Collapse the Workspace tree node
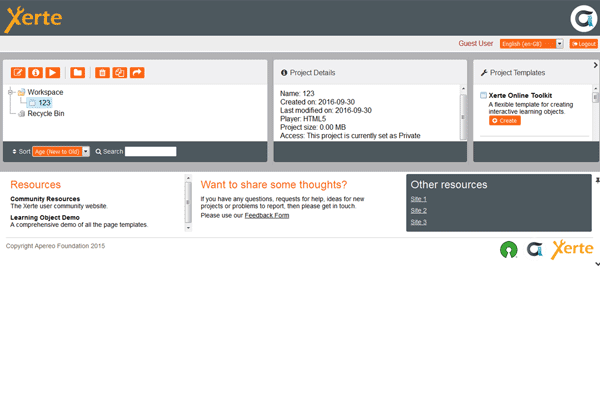Screen dimensions: 600x400 pyautogui.click(x=11, y=92)
